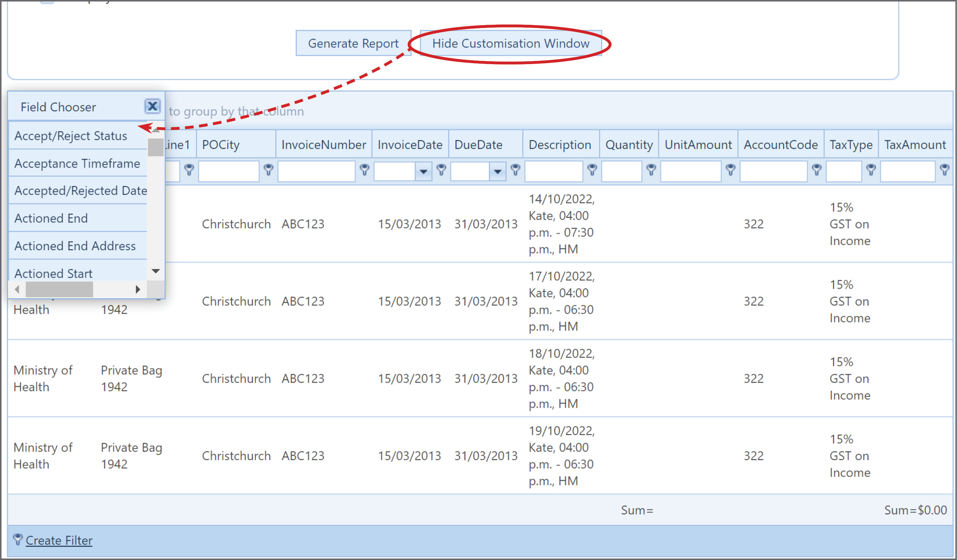Open the InvoiceDate filter date dropdown
The height and width of the screenshot is (560, 957).
(x=423, y=171)
